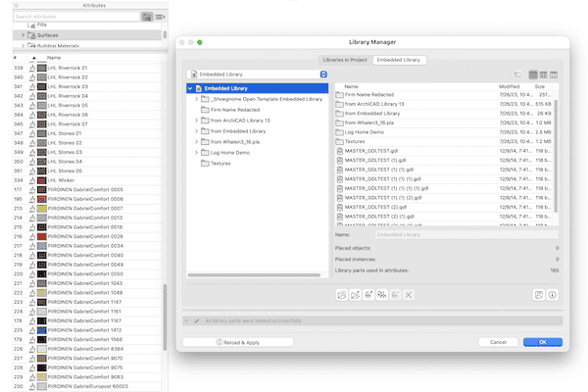Click the checkmark status icon in the message bar
Viewport: 588px width, 392px height.
coord(197,320)
